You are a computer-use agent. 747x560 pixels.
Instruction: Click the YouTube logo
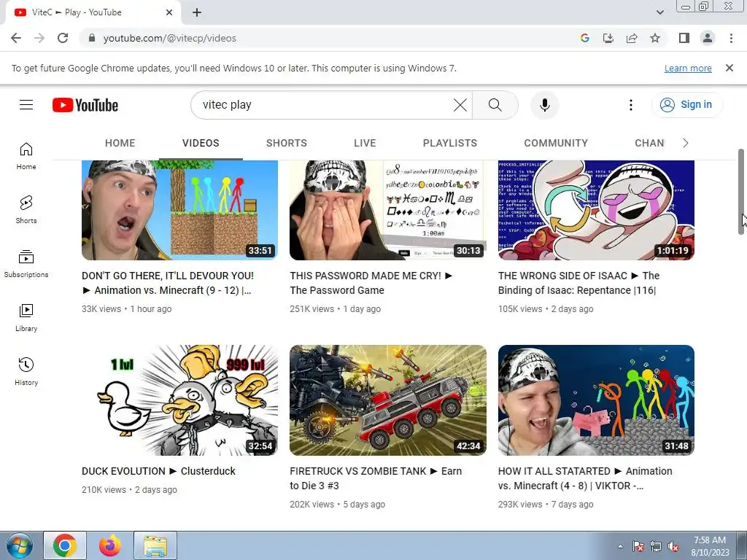(85, 105)
